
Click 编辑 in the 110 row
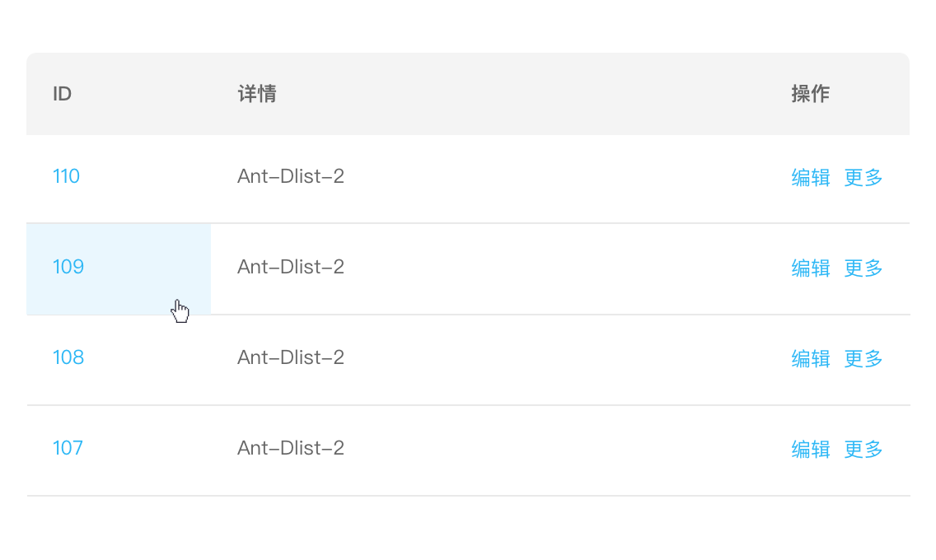pyautogui.click(x=811, y=177)
